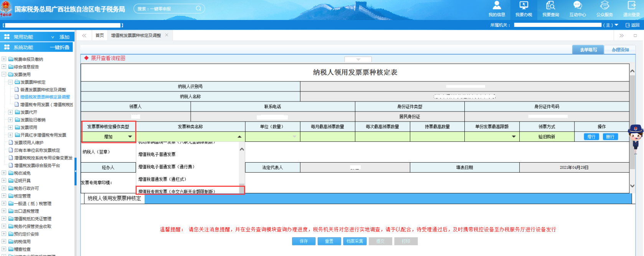Viewport: 644px width, 256px height.
Task: Click the 增行 button
Action: click(591, 137)
